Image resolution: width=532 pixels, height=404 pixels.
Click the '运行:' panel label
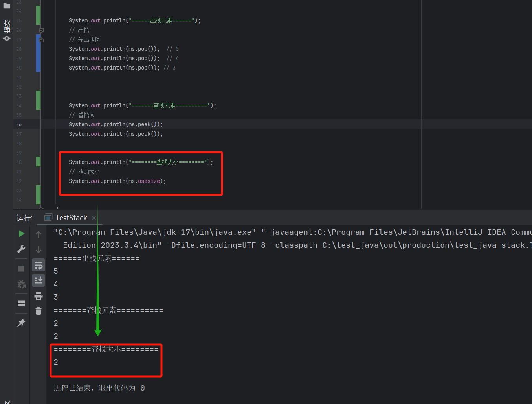tap(24, 218)
